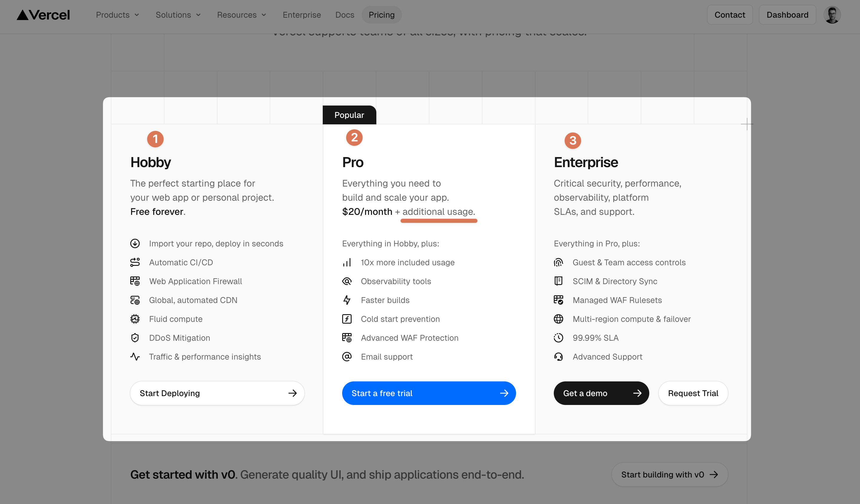The image size is (860, 504).
Task: Click the Multi-region compute globe icon
Action: pos(558,319)
